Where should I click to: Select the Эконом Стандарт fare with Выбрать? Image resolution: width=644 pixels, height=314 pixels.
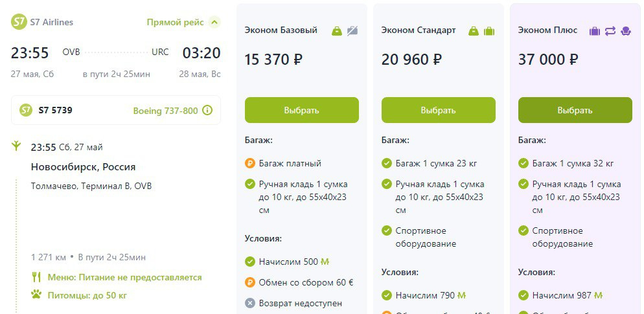[x=438, y=110]
